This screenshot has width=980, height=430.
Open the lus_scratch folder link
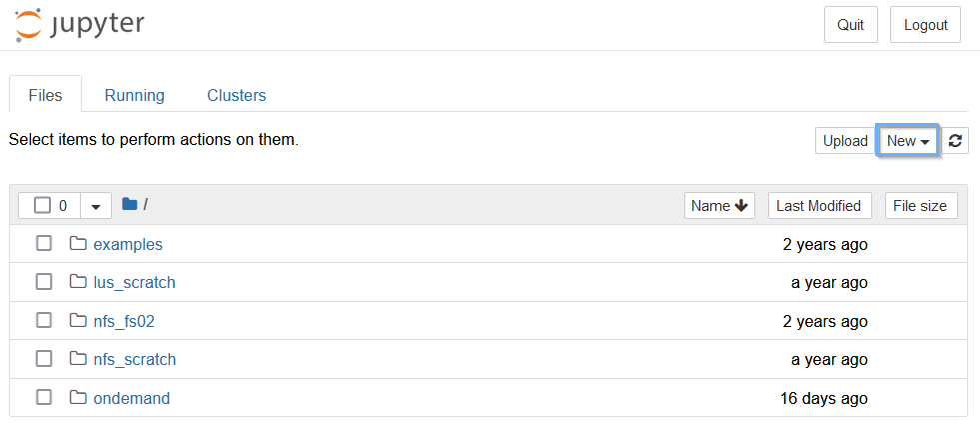[x=135, y=282]
